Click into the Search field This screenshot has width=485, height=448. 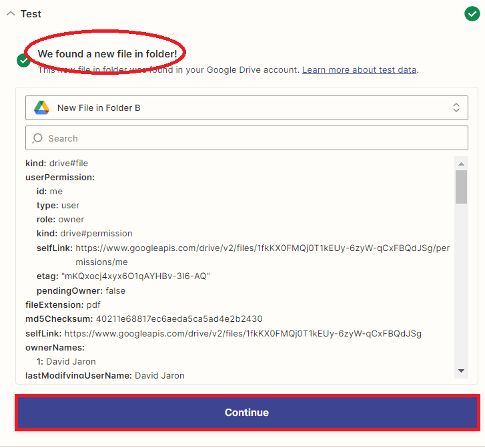(254, 138)
